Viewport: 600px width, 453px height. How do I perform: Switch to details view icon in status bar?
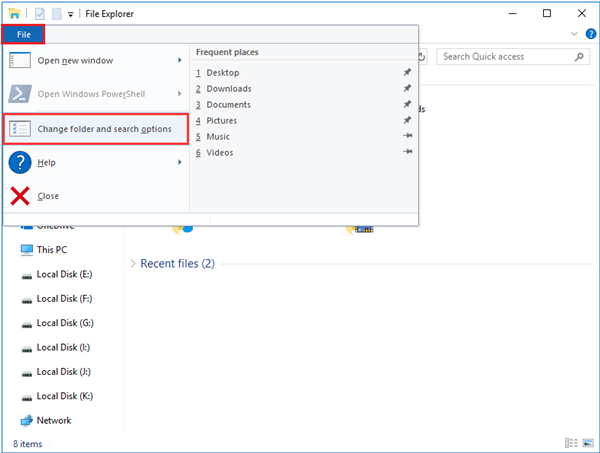571,443
